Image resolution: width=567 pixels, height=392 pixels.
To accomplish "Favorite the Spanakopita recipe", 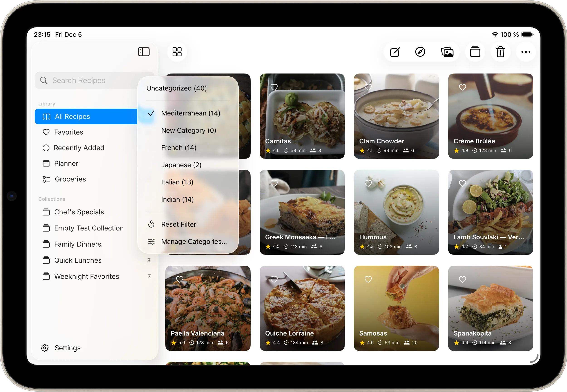I will 462,279.
